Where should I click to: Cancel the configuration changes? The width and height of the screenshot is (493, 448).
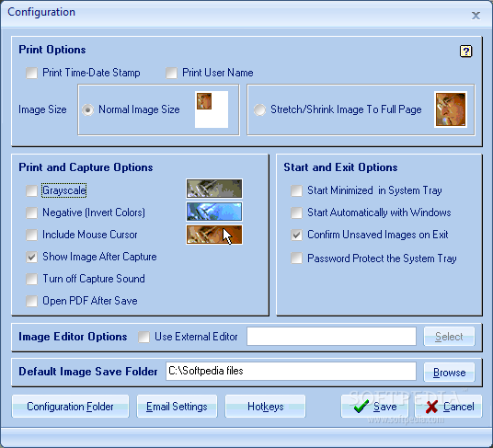449,407
